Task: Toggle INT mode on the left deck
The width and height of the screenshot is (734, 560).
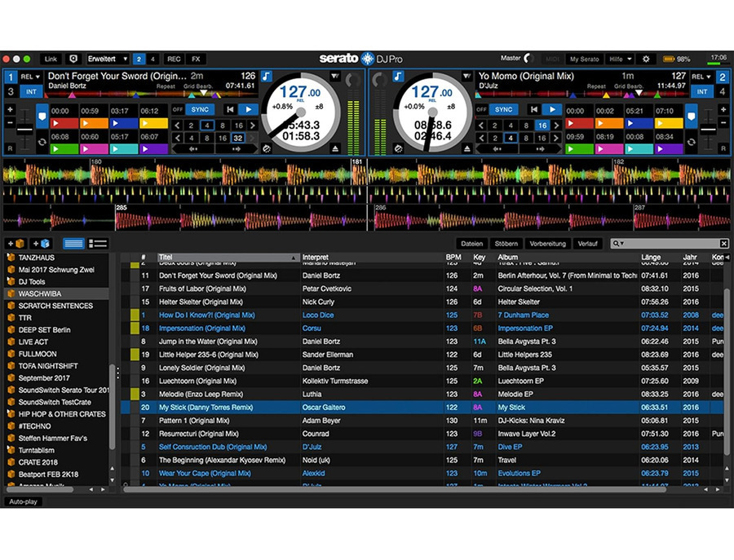Action: pyautogui.click(x=31, y=90)
